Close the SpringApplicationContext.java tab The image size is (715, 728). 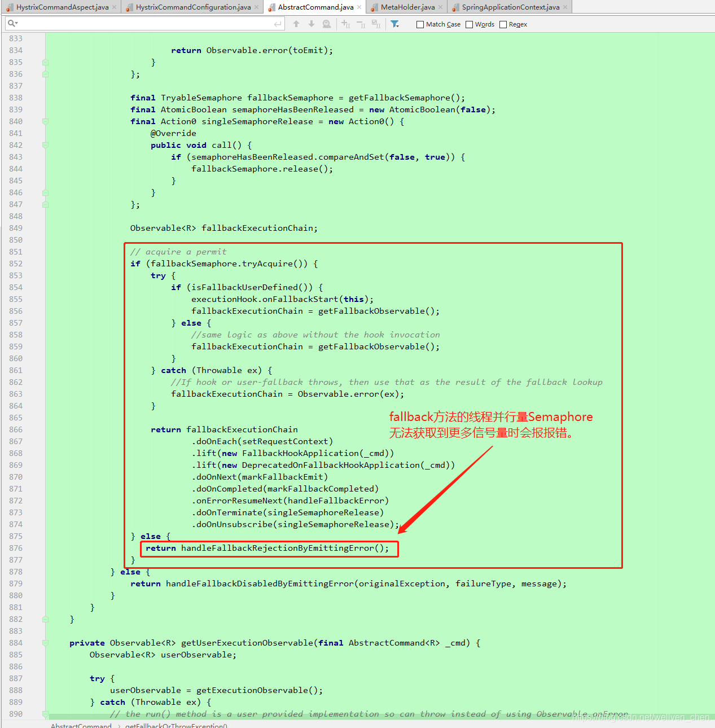(x=565, y=7)
